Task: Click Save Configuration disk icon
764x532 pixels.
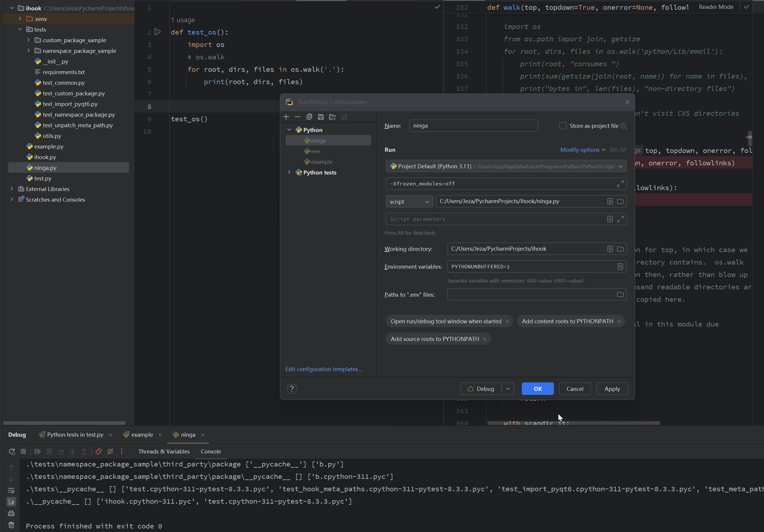Action: coord(321,117)
